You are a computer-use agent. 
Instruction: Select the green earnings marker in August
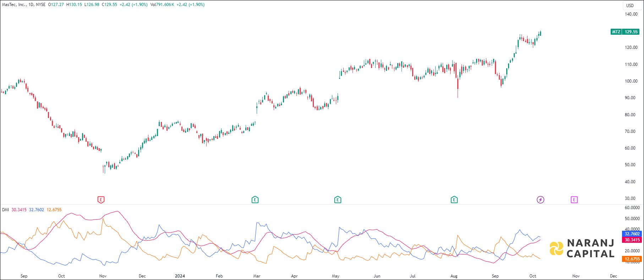(454, 200)
